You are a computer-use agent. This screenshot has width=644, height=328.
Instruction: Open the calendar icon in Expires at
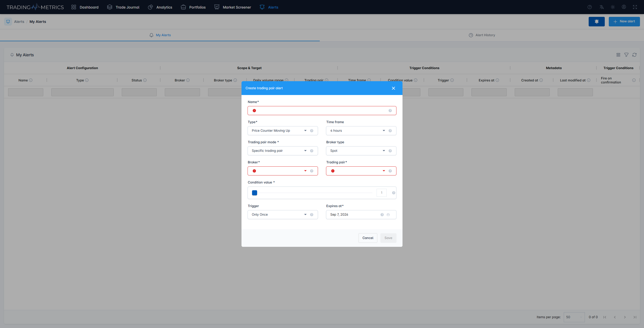pos(388,215)
